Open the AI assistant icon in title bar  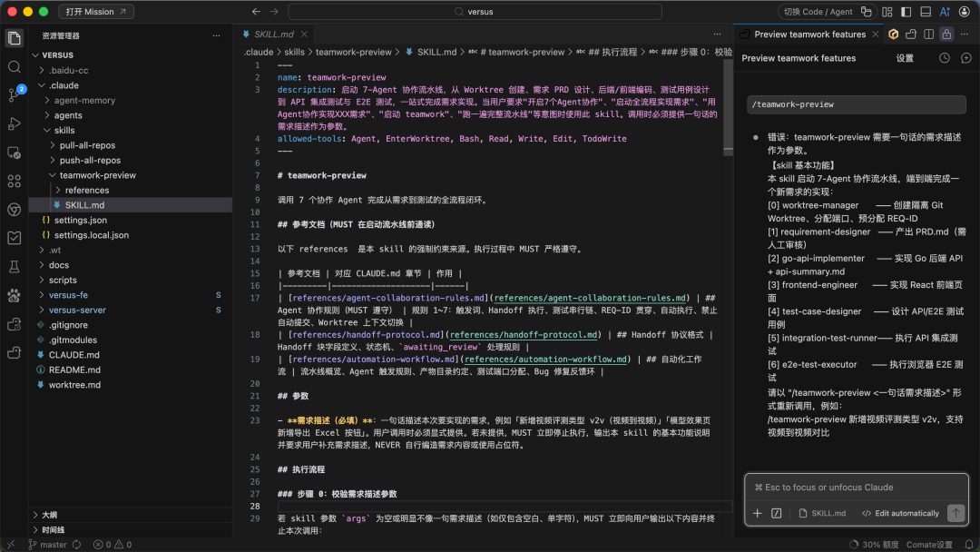coord(945,11)
